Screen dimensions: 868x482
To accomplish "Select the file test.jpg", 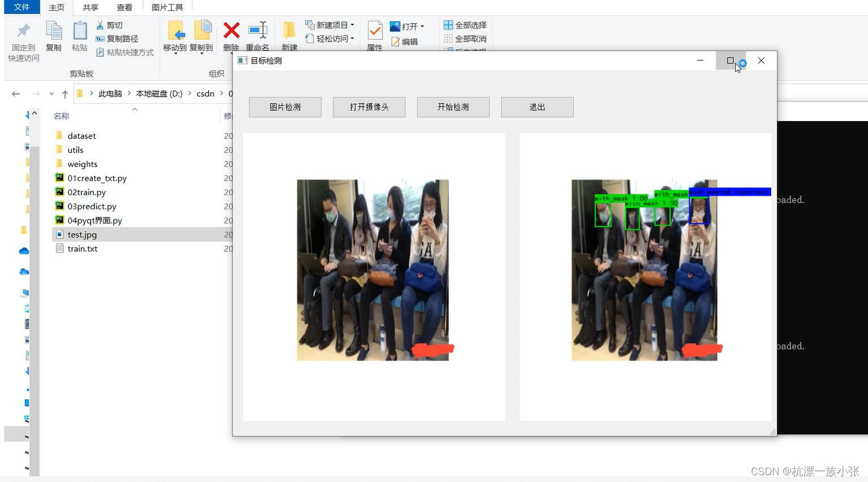I will click(x=82, y=235).
